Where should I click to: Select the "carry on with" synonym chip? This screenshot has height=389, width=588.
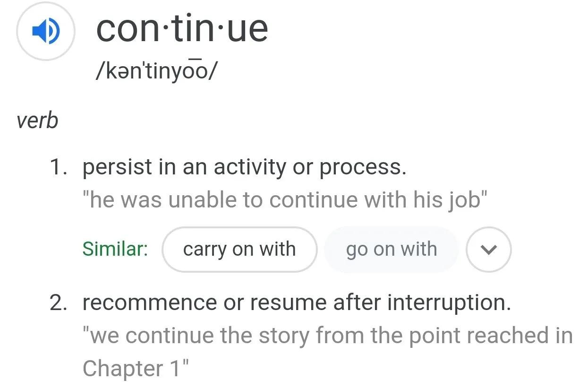(x=239, y=249)
